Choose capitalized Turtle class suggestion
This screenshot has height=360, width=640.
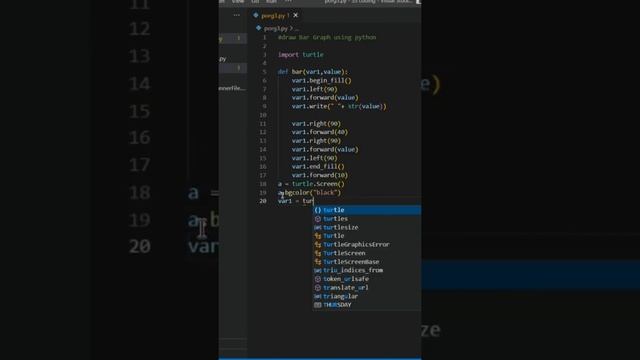tap(367, 236)
